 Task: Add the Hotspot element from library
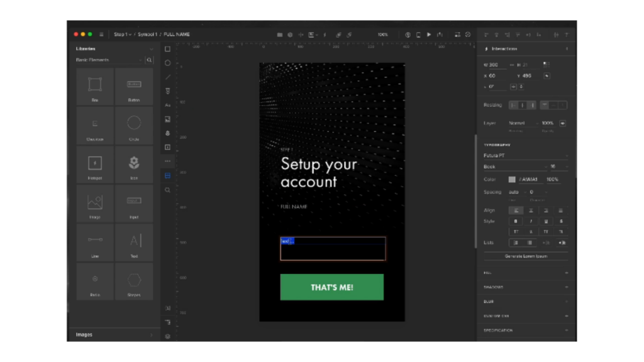95,165
